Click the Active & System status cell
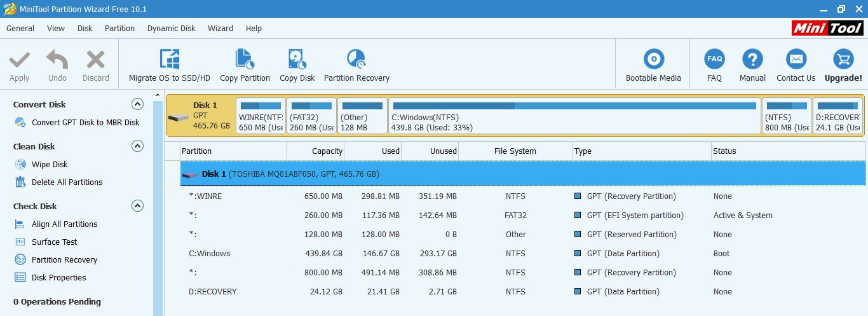 click(743, 216)
